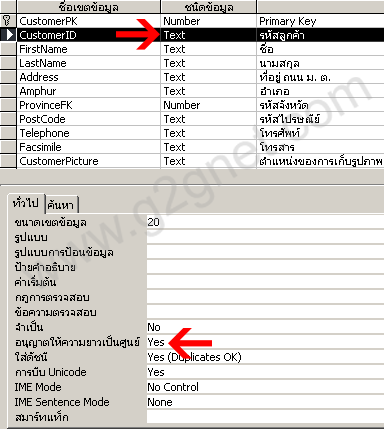Click the field size value 20
This screenshot has width=384, height=429.
click(265, 222)
